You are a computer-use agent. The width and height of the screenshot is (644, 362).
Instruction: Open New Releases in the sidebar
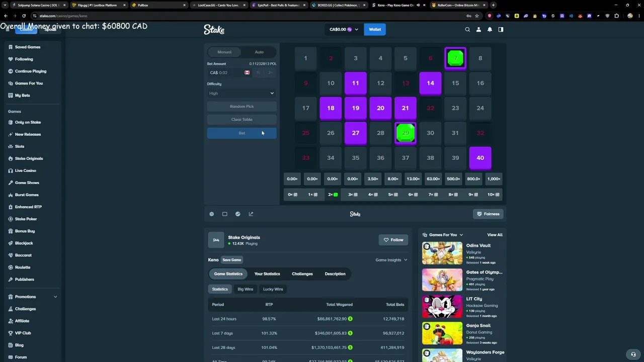[28, 134]
